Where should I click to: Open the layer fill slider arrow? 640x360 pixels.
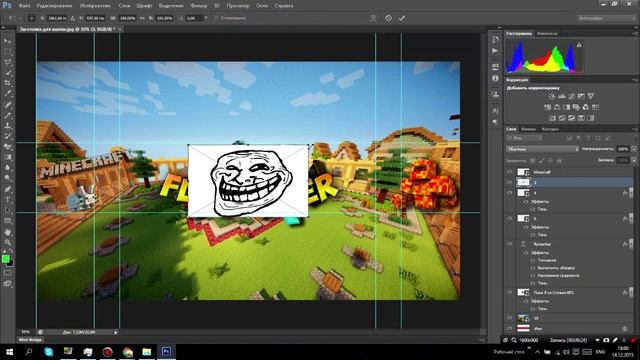[634, 160]
